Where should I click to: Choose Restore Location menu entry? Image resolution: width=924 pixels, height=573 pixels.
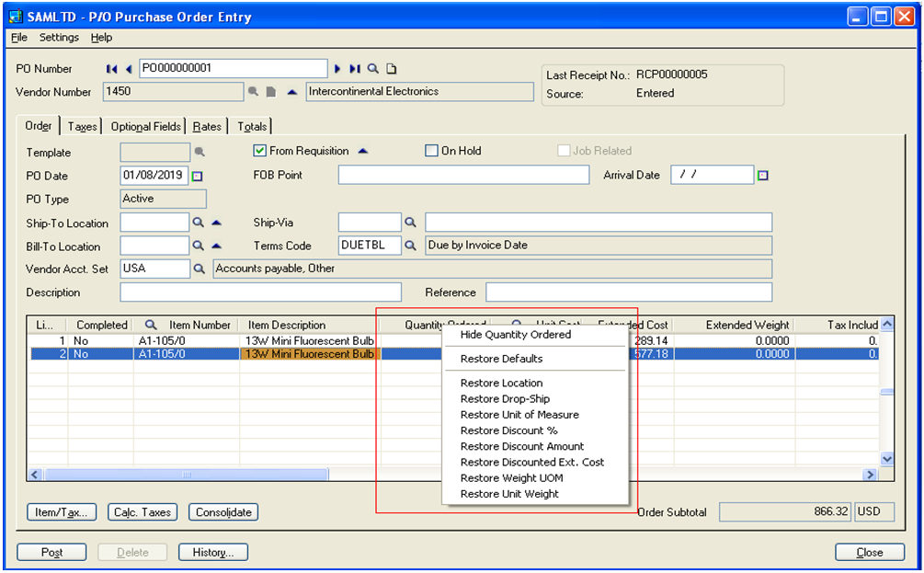pos(535,383)
